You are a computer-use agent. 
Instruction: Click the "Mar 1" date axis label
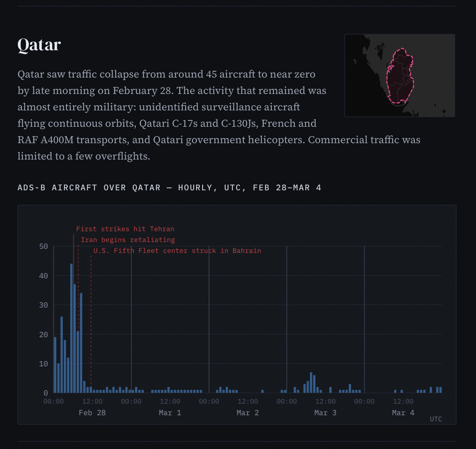tap(170, 413)
